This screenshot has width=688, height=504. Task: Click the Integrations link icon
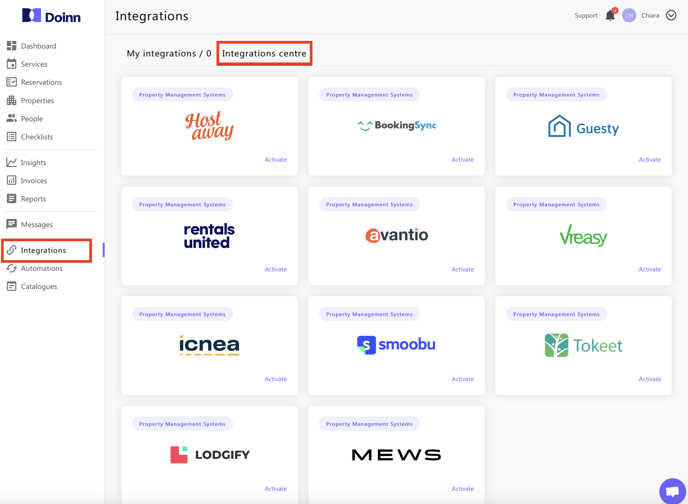(x=12, y=250)
